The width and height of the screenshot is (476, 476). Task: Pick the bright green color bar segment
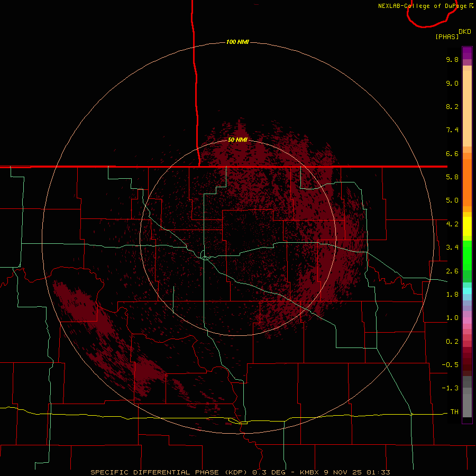[x=467, y=255]
